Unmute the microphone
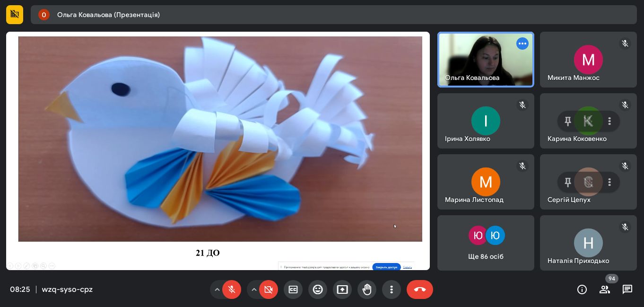Image resolution: width=644 pixels, height=307 pixels. pos(232,289)
